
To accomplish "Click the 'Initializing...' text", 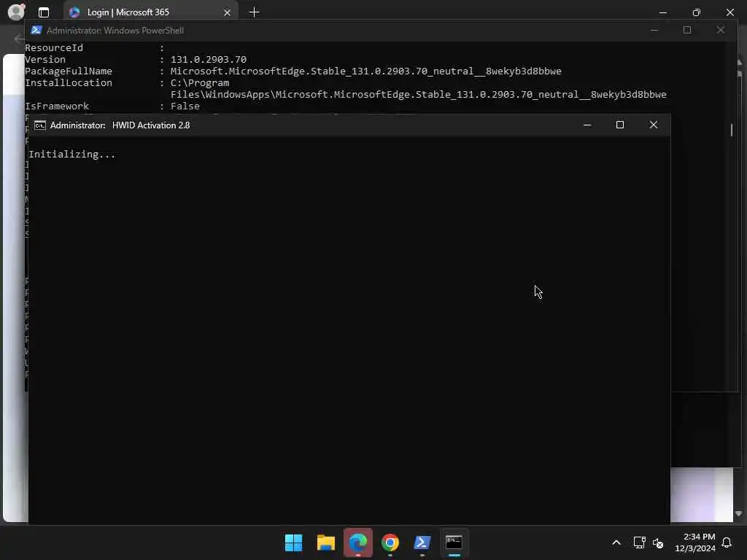I will point(72,155).
